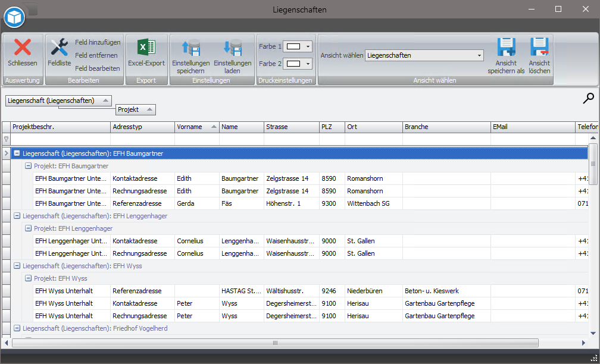The width and height of the screenshot is (600, 364).
Task: Select the Gerda Fäs Referenzadresse row
Action: pyautogui.click(x=310, y=203)
